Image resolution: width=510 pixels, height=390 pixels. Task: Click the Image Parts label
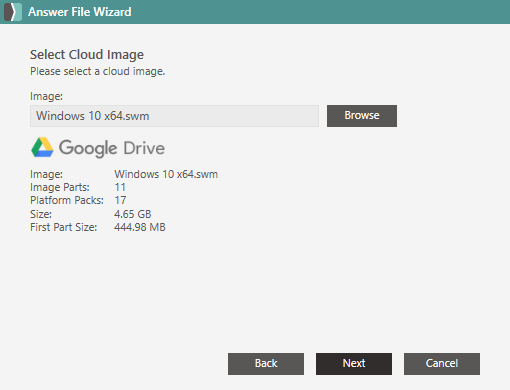[x=60, y=187]
